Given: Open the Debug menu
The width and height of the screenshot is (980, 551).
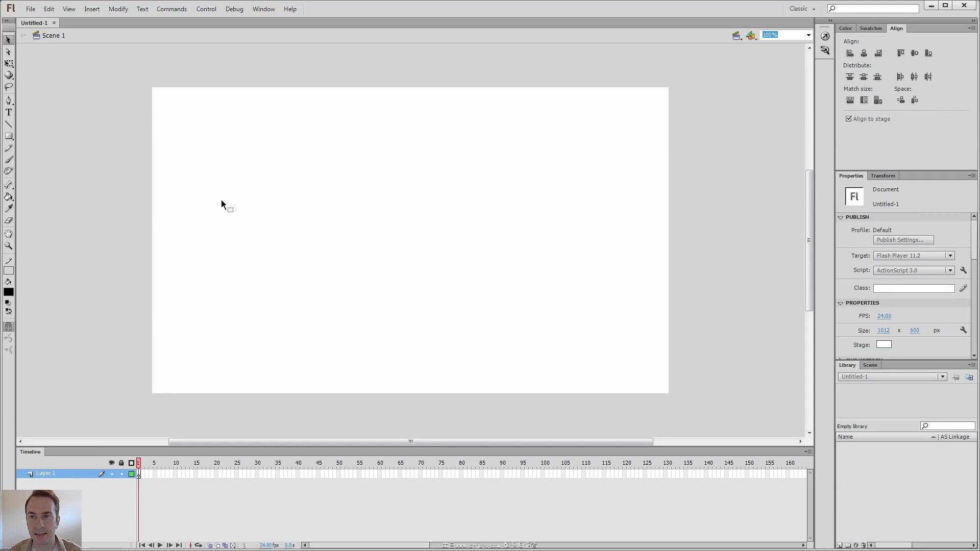Looking at the screenshot, I should tap(234, 9).
